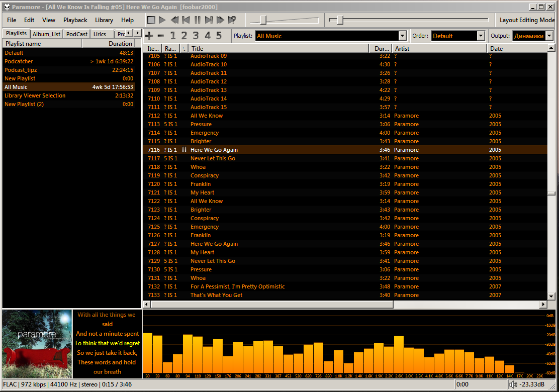Screen dimensions: 559x392
Task: Click the Playlist name column header
Action: coord(42,44)
